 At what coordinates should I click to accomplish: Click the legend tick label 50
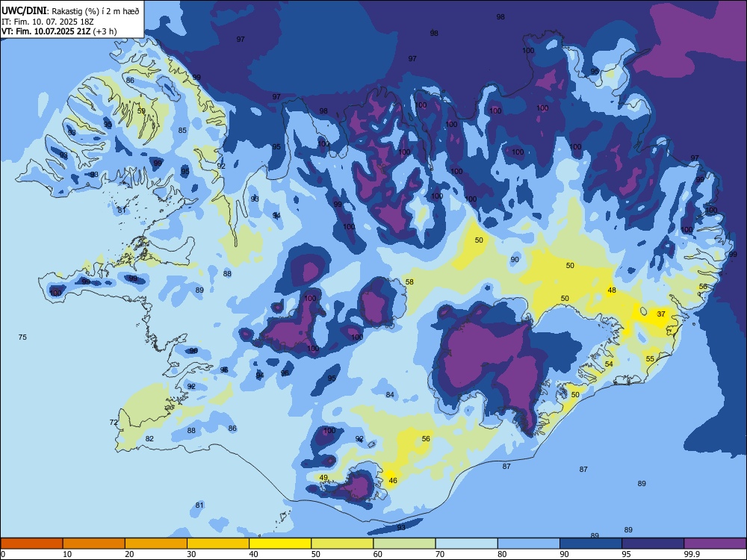[x=315, y=554]
